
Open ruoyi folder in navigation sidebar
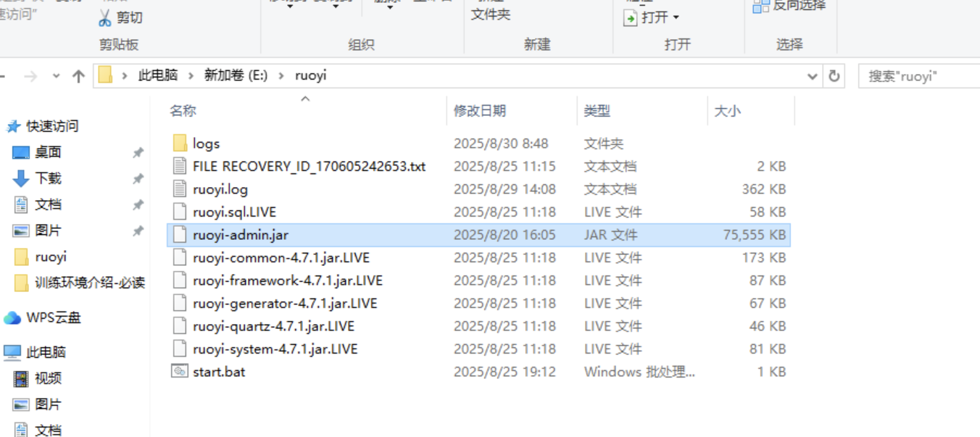click(51, 257)
